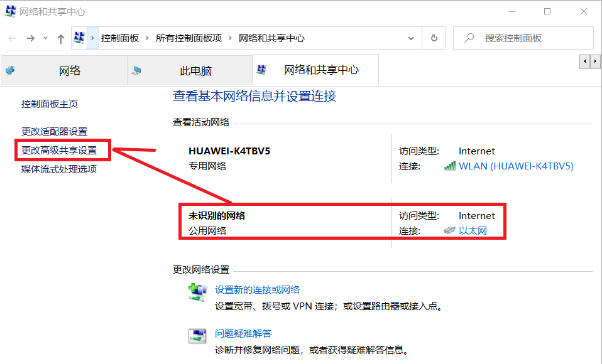Open the 以太网 connection link
Viewport: 602px width, 364px height.
click(473, 230)
